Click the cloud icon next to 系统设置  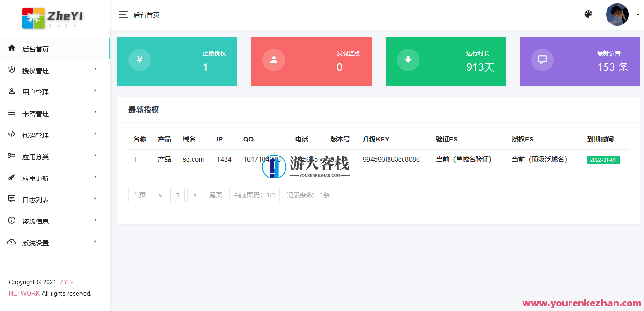11,242
